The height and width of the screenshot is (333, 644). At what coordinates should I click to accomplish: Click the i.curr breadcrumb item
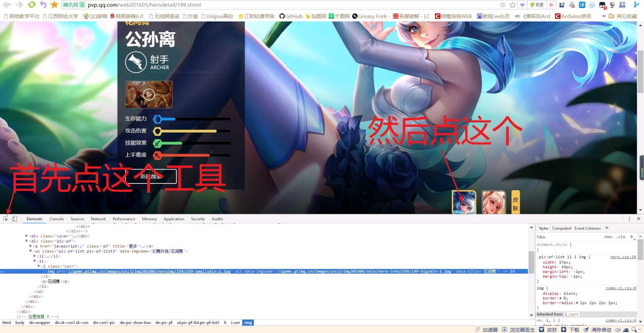[235, 323]
